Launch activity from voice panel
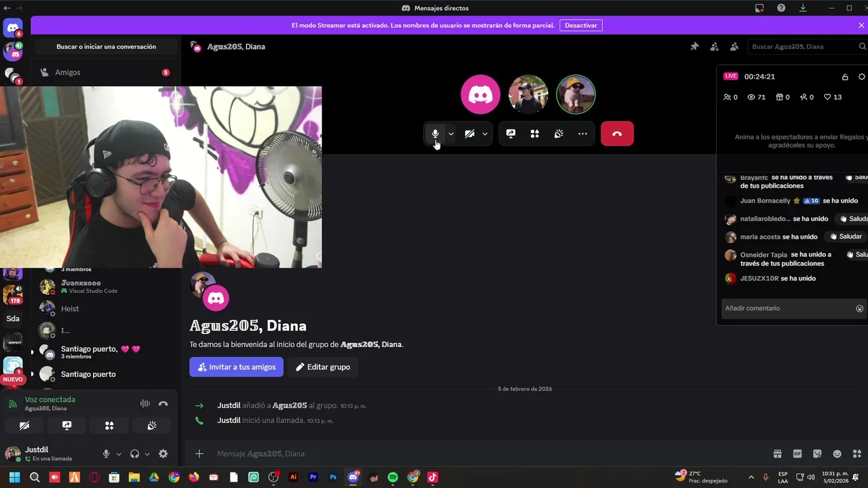Screen dimensions: 868x488 pos(109,426)
